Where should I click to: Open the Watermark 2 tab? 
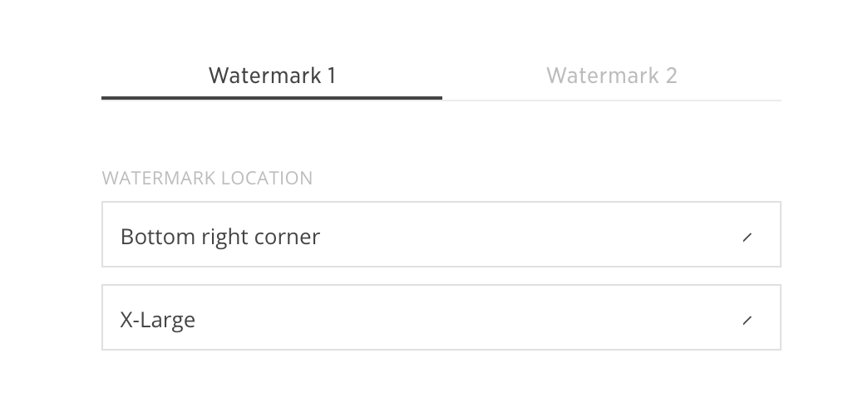coord(611,76)
